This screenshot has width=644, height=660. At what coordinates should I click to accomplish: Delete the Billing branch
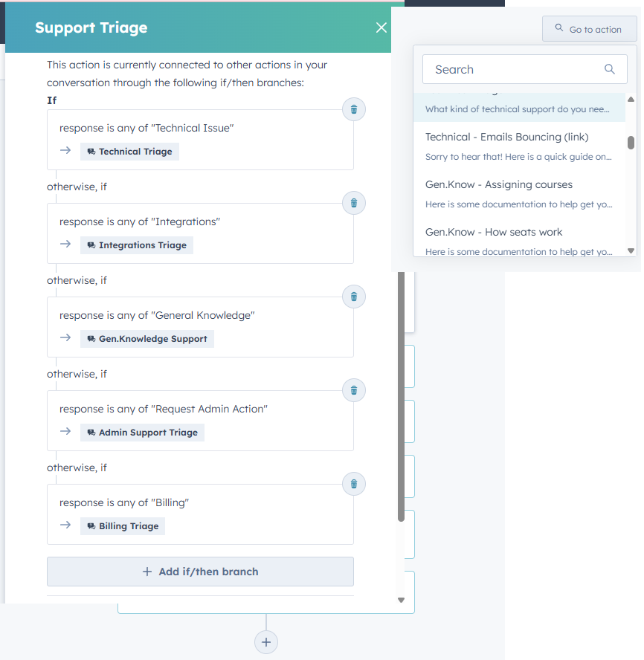354,484
